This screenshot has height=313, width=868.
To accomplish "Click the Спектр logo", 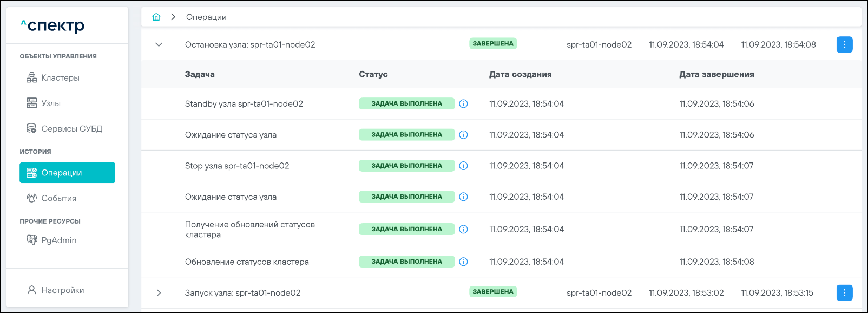I will click(x=52, y=25).
